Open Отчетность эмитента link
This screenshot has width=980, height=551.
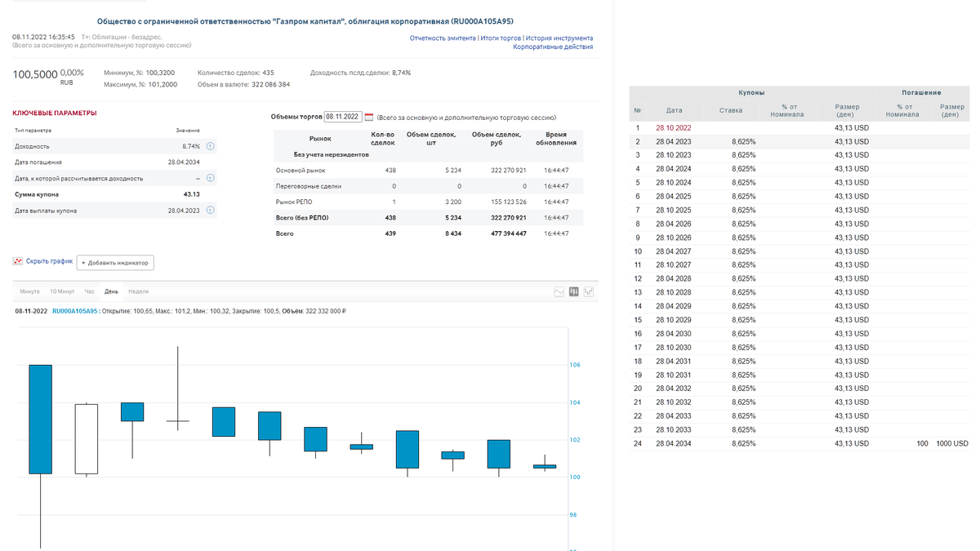(x=443, y=38)
